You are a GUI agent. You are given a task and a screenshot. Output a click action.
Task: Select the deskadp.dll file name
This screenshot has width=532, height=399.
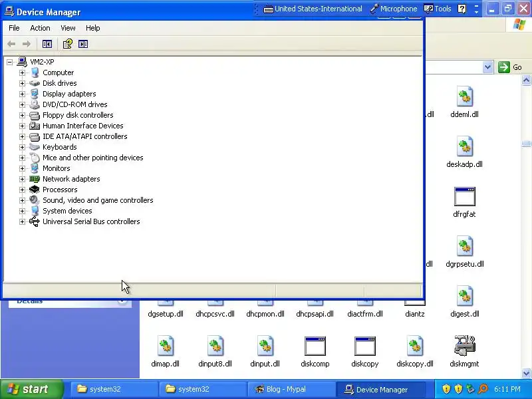[x=464, y=164]
